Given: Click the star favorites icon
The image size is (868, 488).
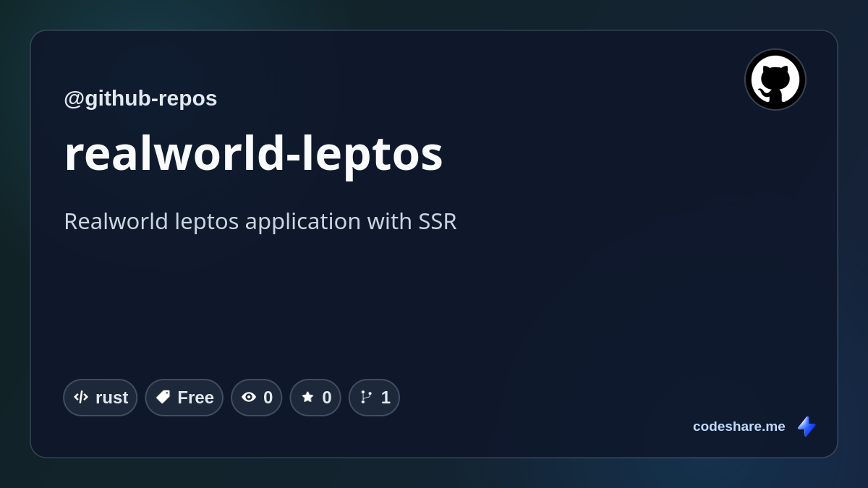Looking at the screenshot, I should (x=307, y=397).
